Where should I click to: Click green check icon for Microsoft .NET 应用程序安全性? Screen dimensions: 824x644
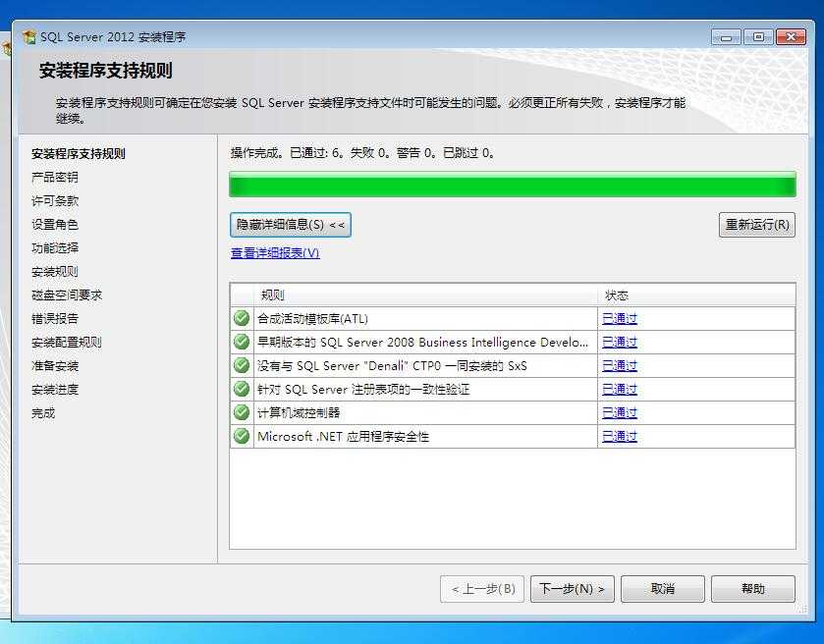point(242,436)
